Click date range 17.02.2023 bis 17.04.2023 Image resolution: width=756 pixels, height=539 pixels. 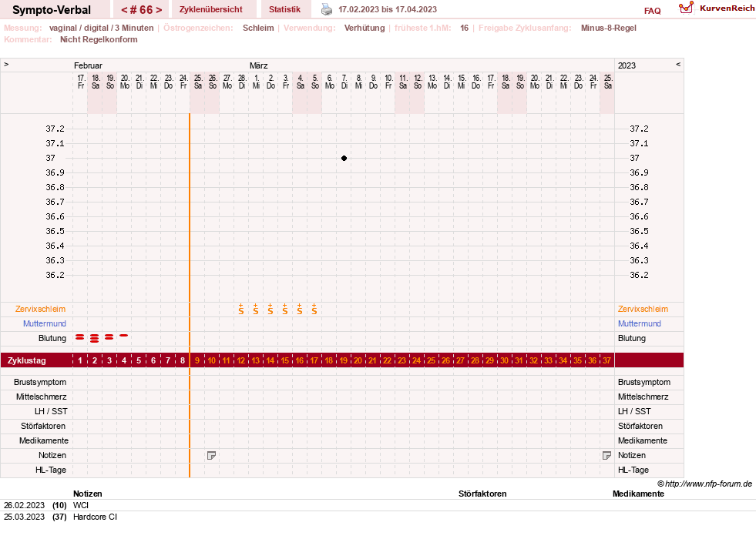point(388,9)
